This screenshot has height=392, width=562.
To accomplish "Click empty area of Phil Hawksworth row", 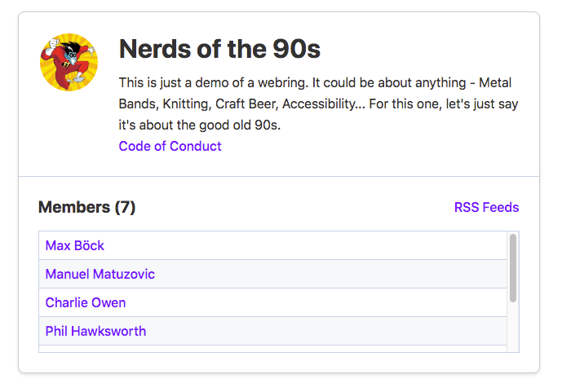I will click(x=326, y=331).
